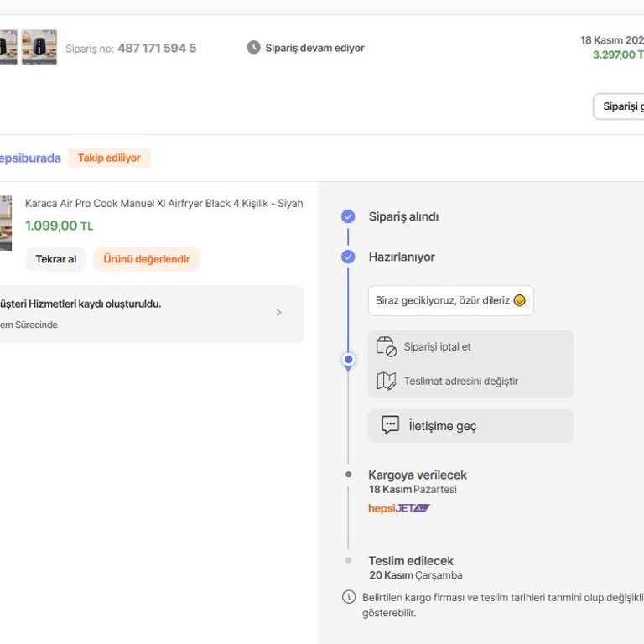Click the map edit icon for delivery address
This screenshot has width=644, height=644.
[x=386, y=381]
